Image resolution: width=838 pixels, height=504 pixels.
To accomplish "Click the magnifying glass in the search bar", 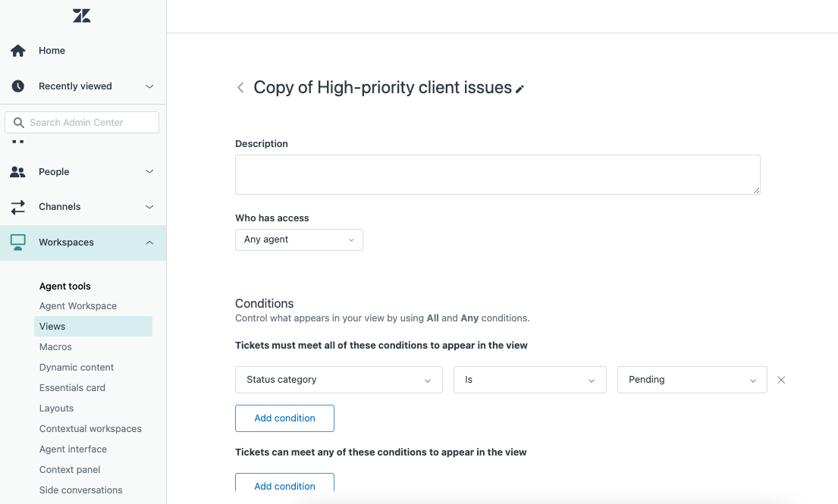I will (x=19, y=122).
